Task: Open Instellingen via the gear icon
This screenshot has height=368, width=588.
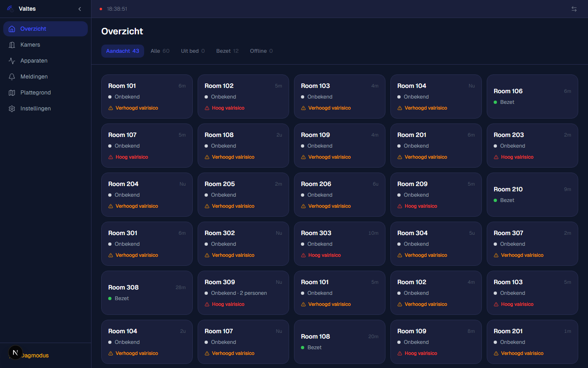Action: (12, 109)
